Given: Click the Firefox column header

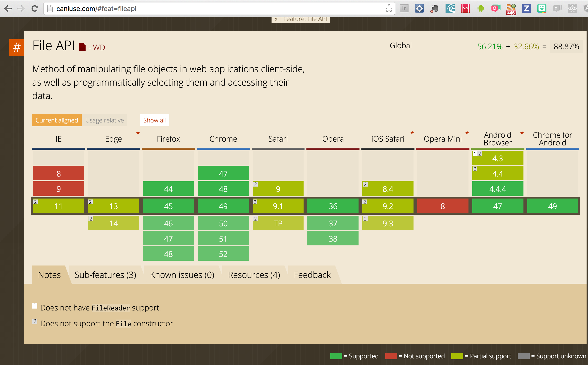Looking at the screenshot, I should click(x=168, y=139).
